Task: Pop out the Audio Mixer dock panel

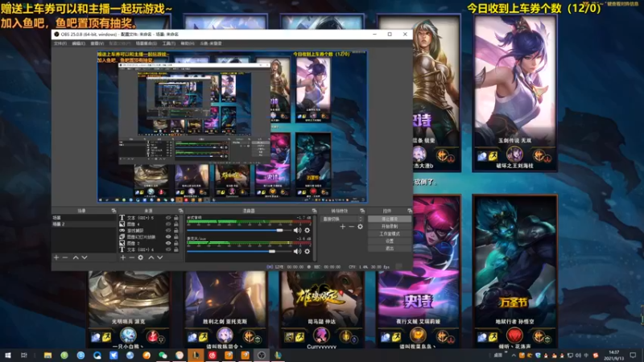Action: coord(314,211)
